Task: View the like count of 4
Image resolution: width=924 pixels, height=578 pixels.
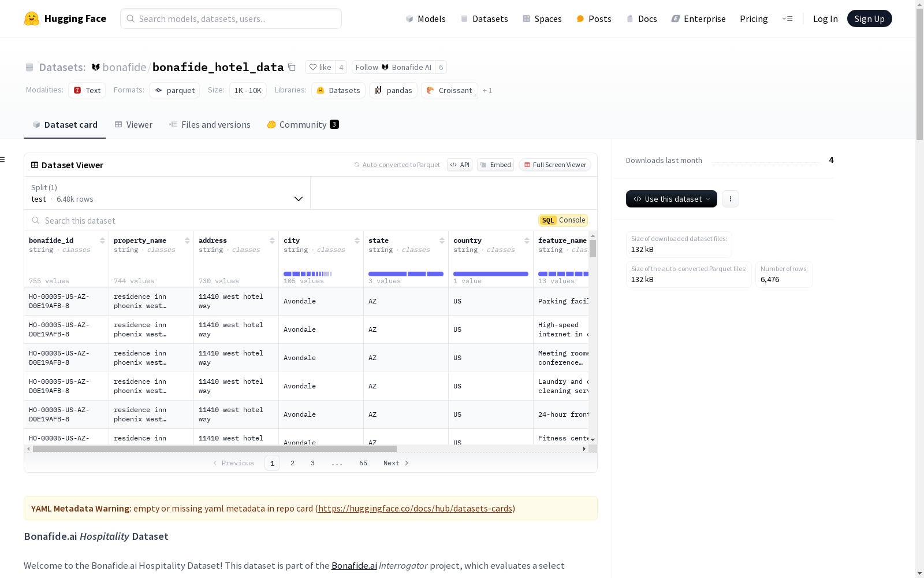Action: pyautogui.click(x=341, y=67)
